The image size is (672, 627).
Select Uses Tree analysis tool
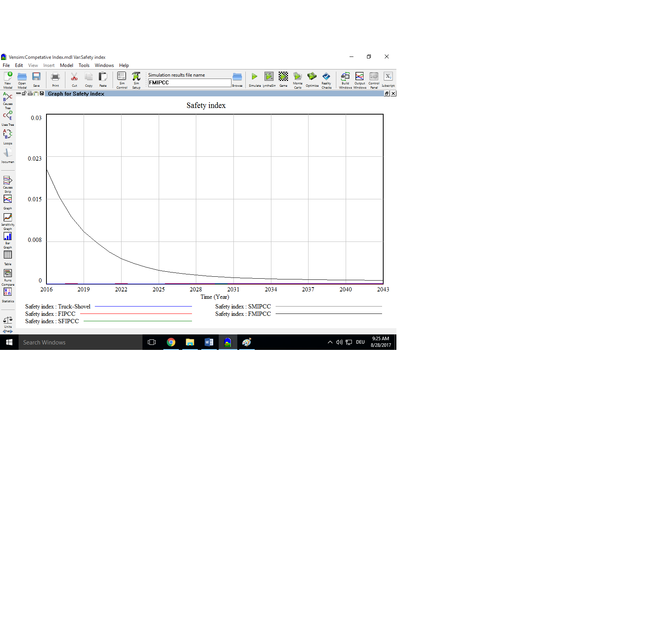[8, 118]
